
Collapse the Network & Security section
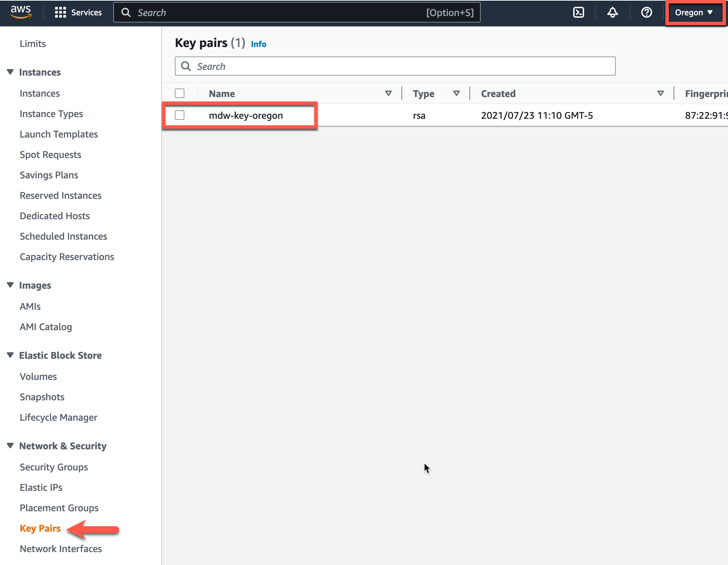point(10,446)
